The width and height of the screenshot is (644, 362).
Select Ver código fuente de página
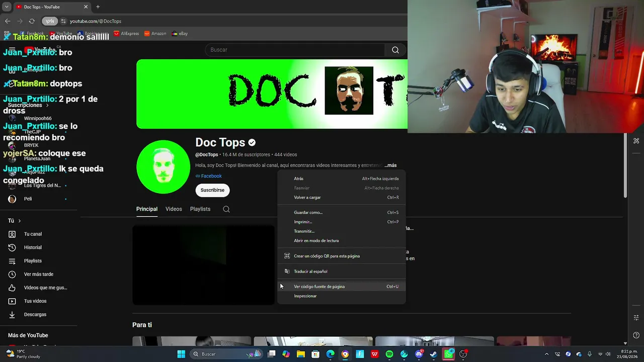(342, 287)
